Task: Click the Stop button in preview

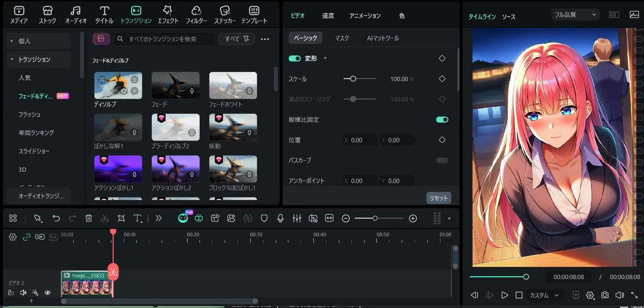Action: tap(519, 295)
